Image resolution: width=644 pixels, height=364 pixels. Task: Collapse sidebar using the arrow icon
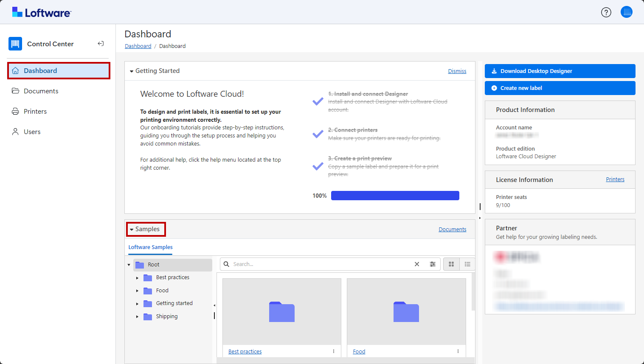(x=101, y=44)
